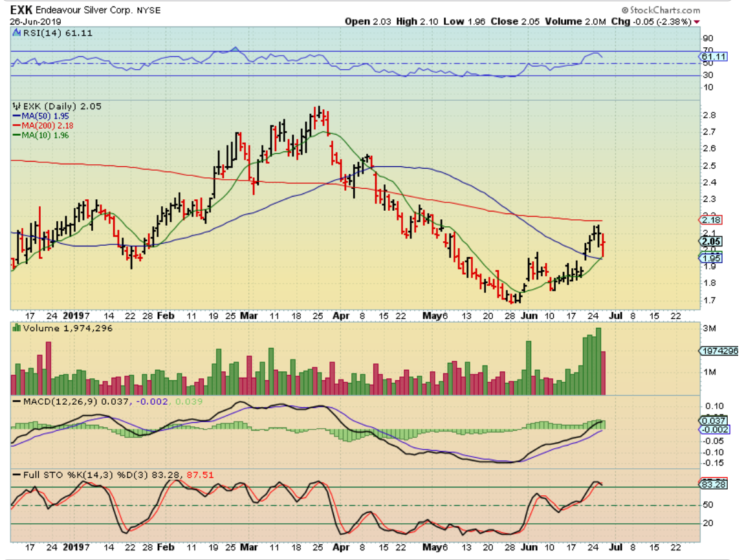Click the StockCharts.com watermark link
This screenshot has width=744, height=560.
tap(661, 10)
